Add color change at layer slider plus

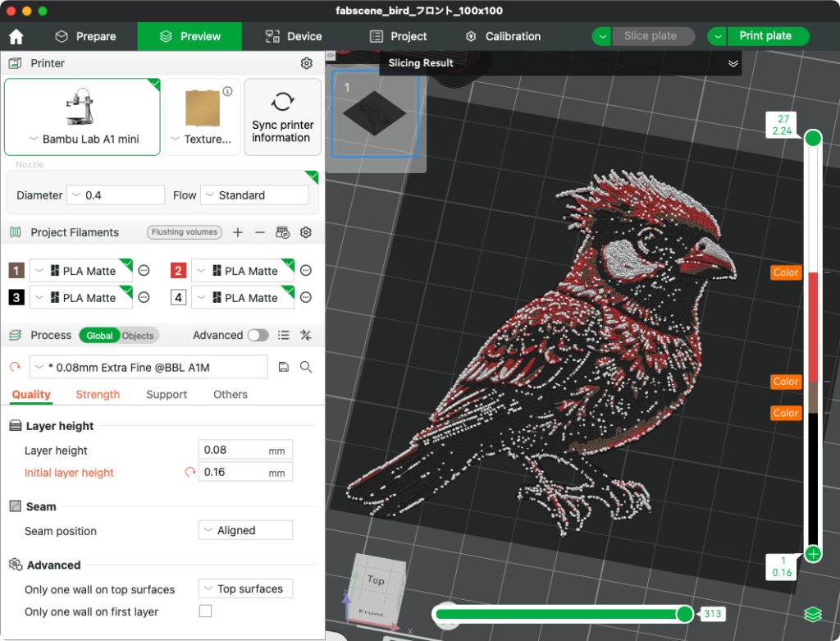[x=813, y=554]
